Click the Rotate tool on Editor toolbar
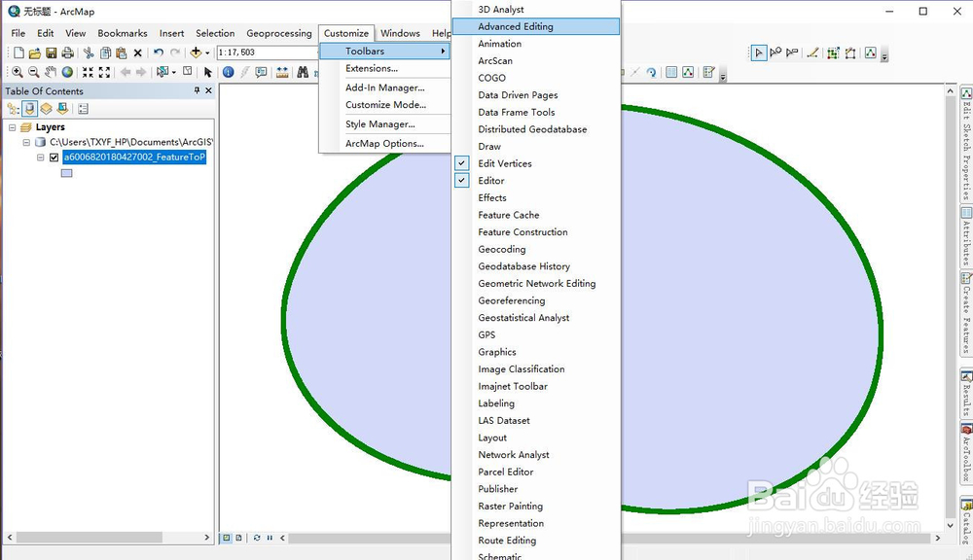973x560 pixels. [x=651, y=72]
